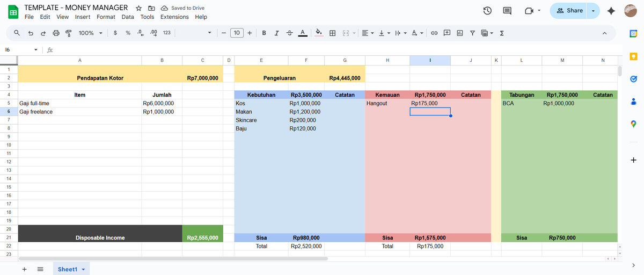The height and width of the screenshot is (275, 644).
Task: Open the cell borders options
Action: point(333,33)
